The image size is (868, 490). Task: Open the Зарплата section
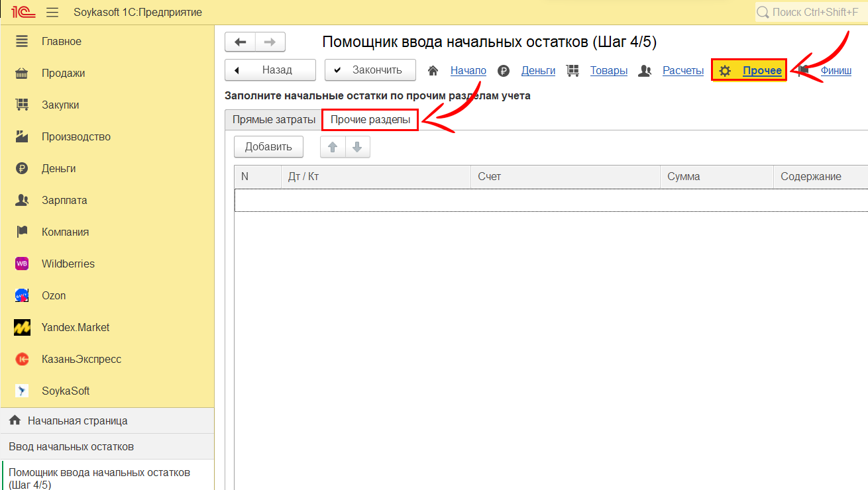click(x=64, y=200)
